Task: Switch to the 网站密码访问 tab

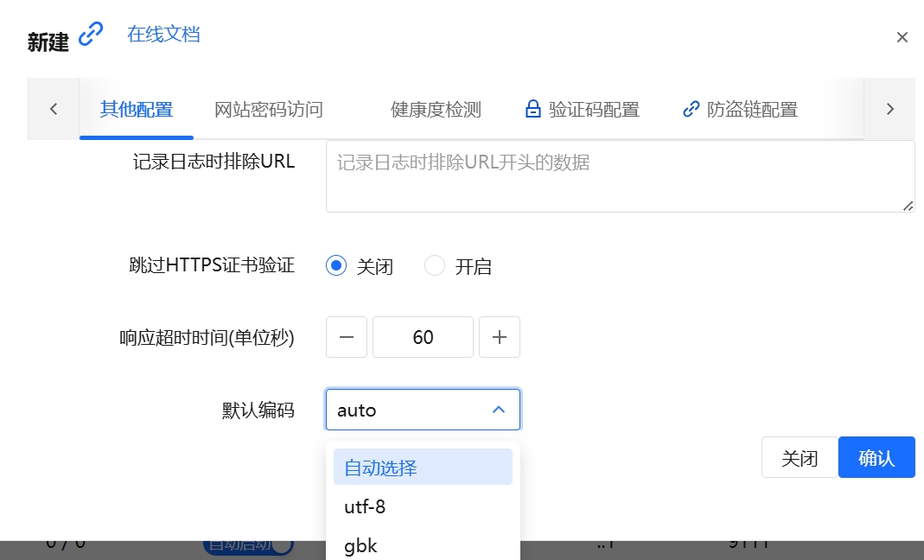Action: (x=268, y=110)
